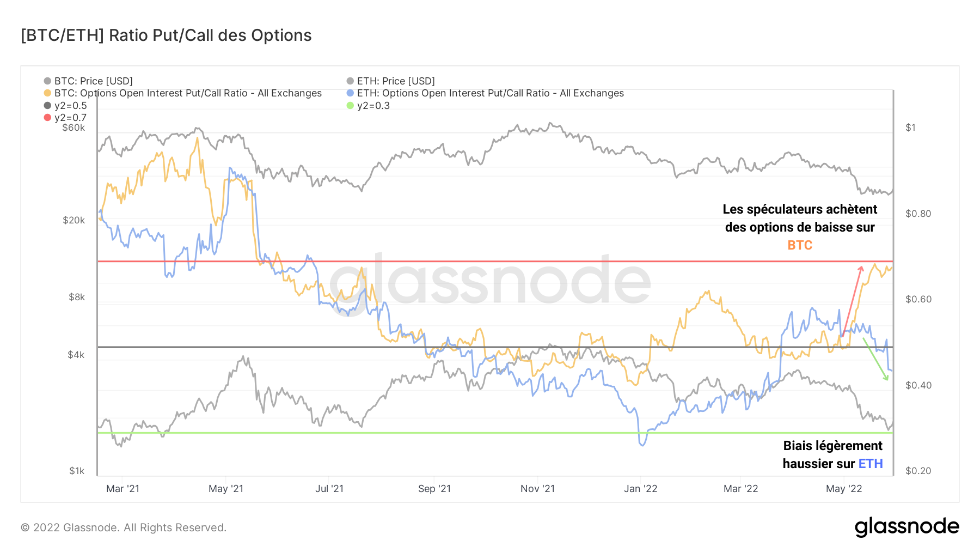Toggle the BTC Options Open Interest series label

click(x=188, y=93)
